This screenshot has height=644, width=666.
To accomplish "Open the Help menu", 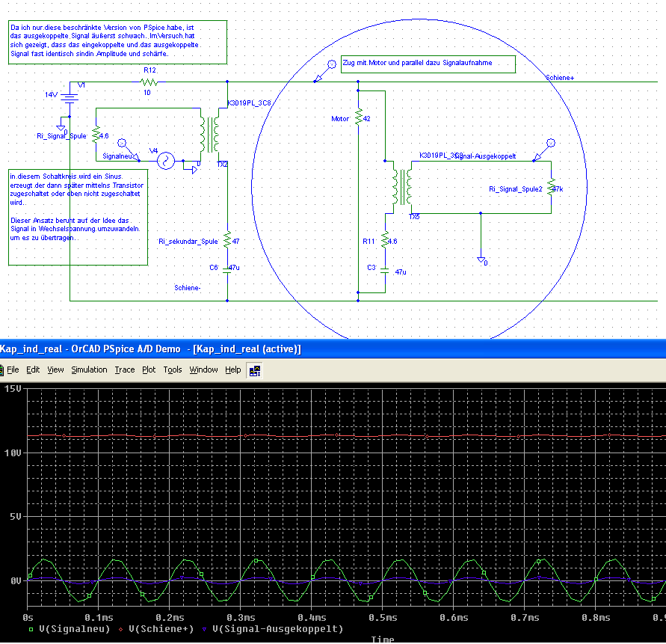I will click(x=232, y=369).
